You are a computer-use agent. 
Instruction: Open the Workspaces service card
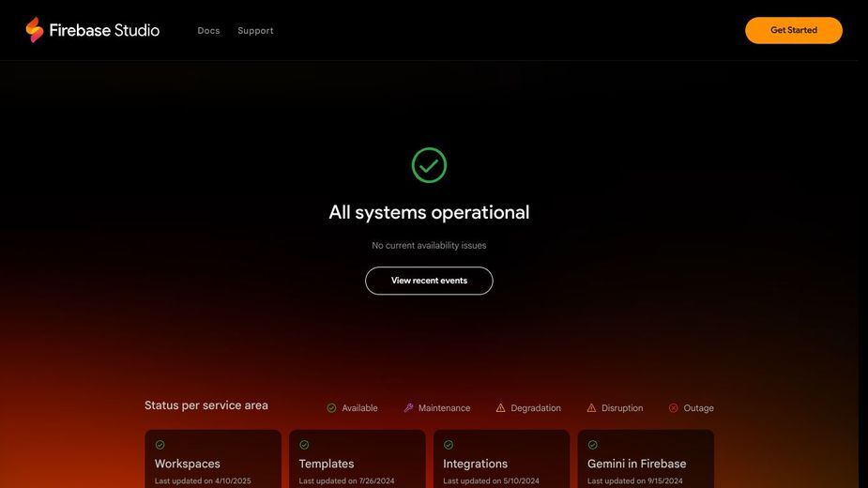click(213, 459)
